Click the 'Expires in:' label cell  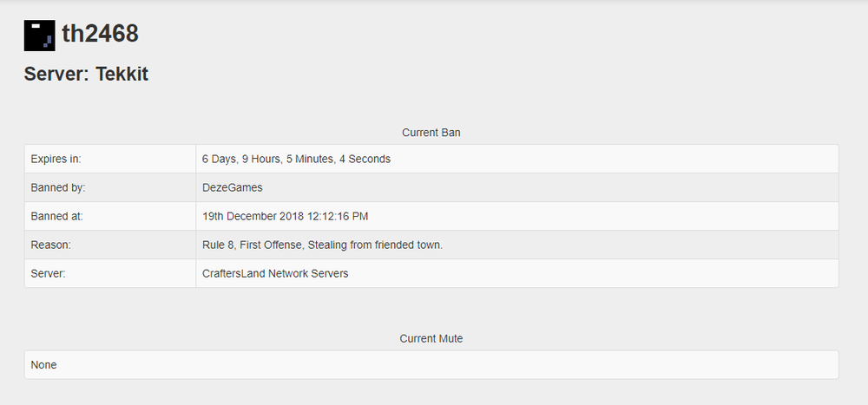56,159
